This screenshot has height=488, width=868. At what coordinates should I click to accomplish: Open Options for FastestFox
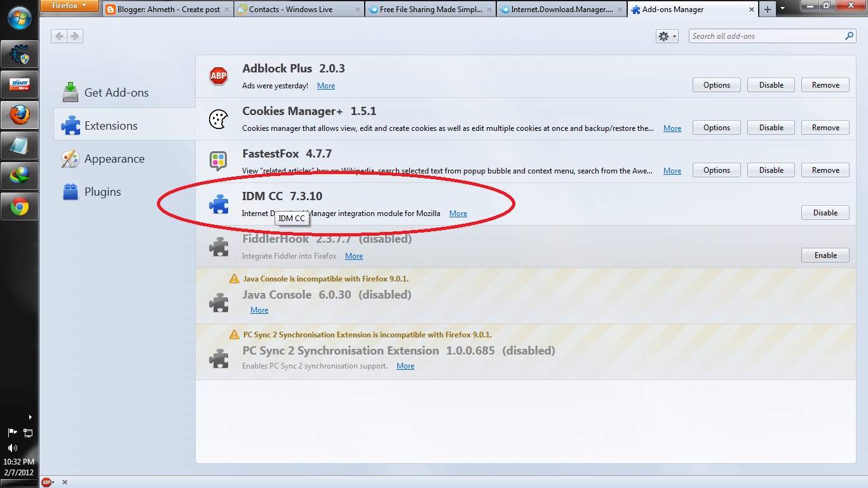click(717, 170)
